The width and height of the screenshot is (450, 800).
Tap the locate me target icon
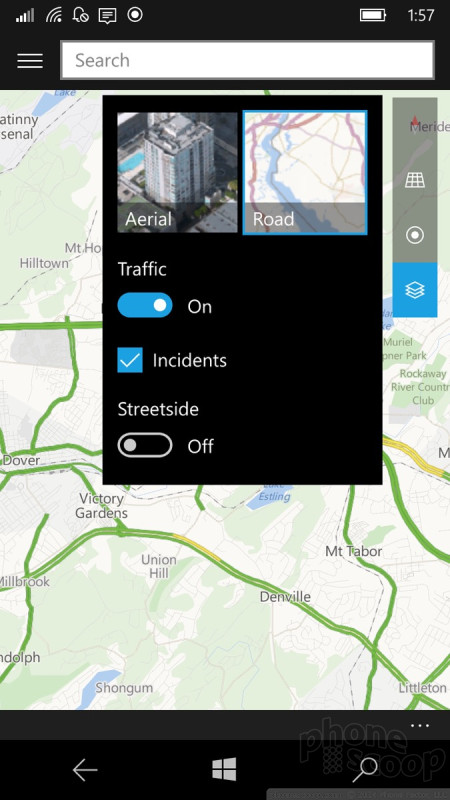(415, 235)
